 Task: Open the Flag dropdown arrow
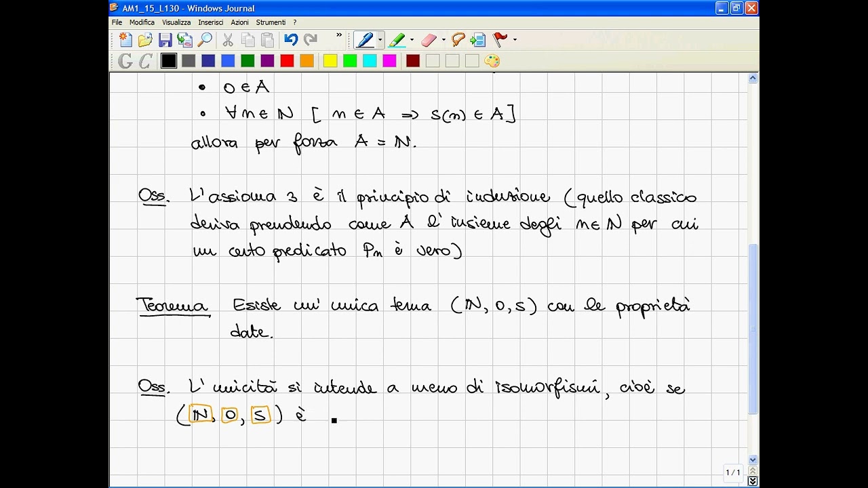click(x=515, y=40)
